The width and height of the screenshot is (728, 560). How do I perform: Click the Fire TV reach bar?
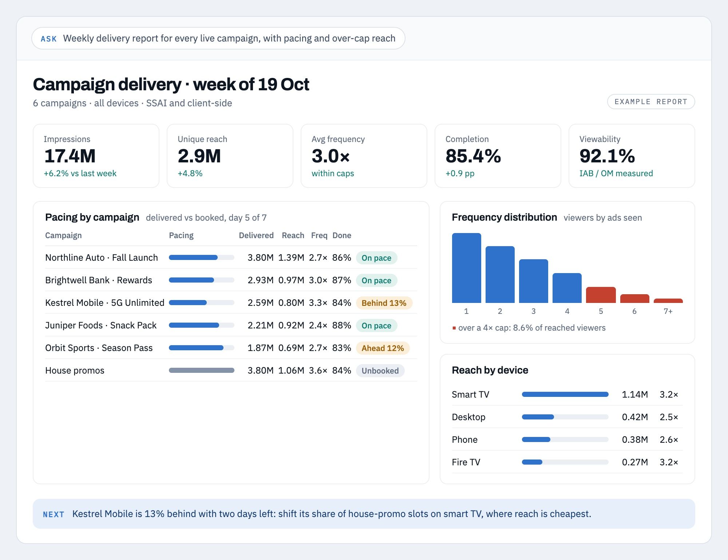point(565,462)
